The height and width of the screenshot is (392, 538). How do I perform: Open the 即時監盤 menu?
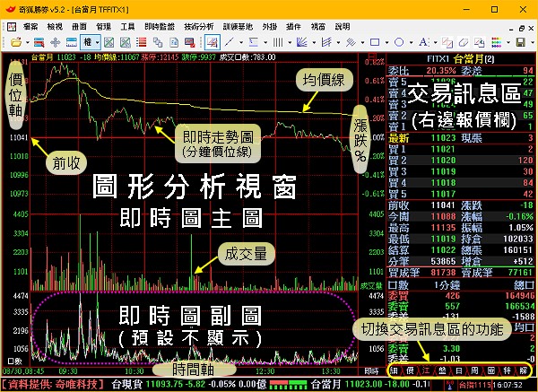(160, 26)
